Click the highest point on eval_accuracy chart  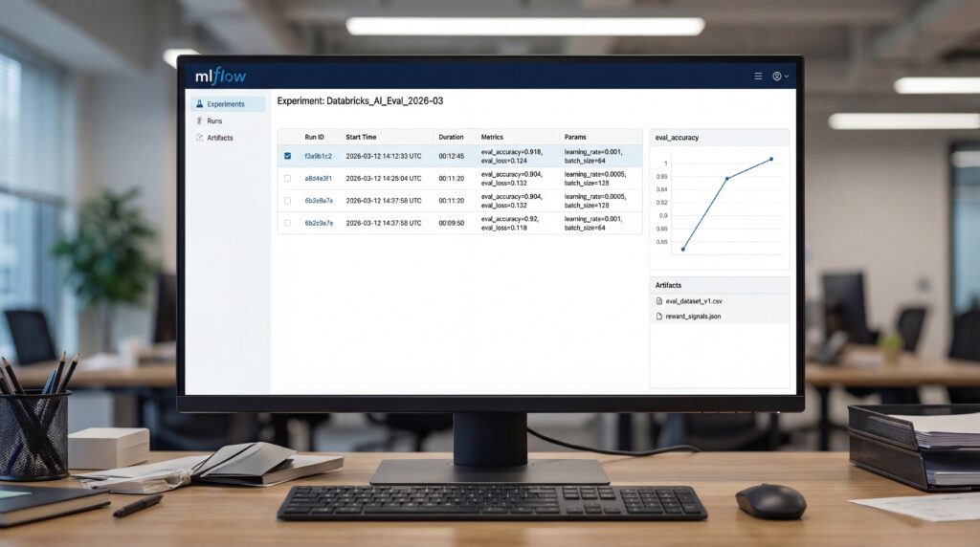coord(771,159)
